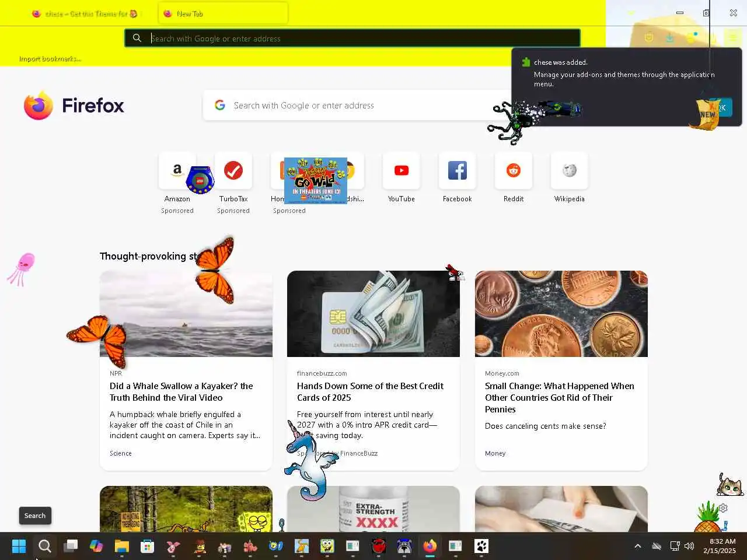The width and height of the screenshot is (747, 560).
Task: Click the magnifier icon in the address bar
Action: 137,38
